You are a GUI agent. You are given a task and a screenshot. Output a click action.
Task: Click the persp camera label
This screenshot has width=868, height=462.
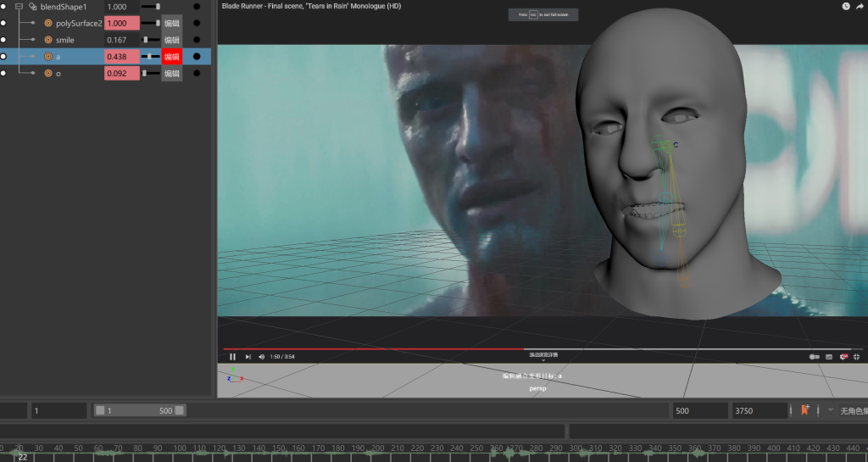(537, 388)
